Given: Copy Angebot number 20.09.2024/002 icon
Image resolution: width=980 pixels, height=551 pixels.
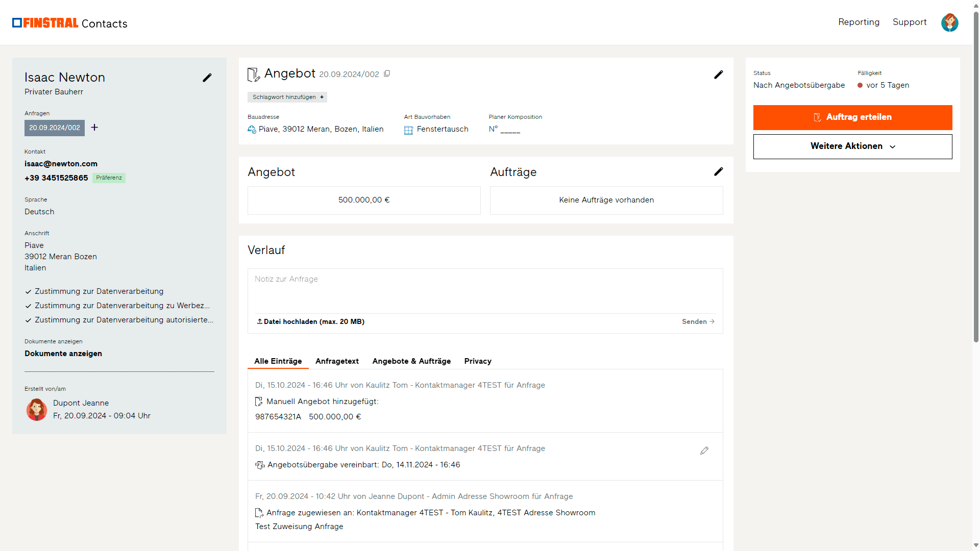Looking at the screenshot, I should click(x=387, y=74).
